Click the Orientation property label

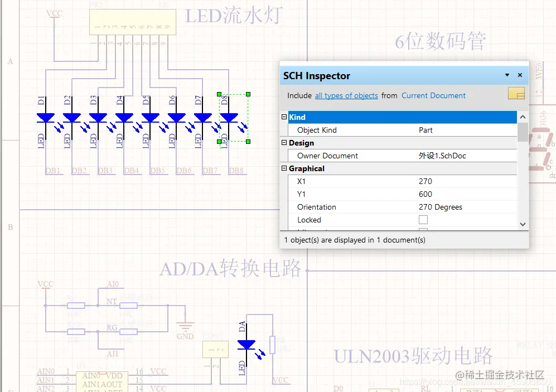click(317, 207)
